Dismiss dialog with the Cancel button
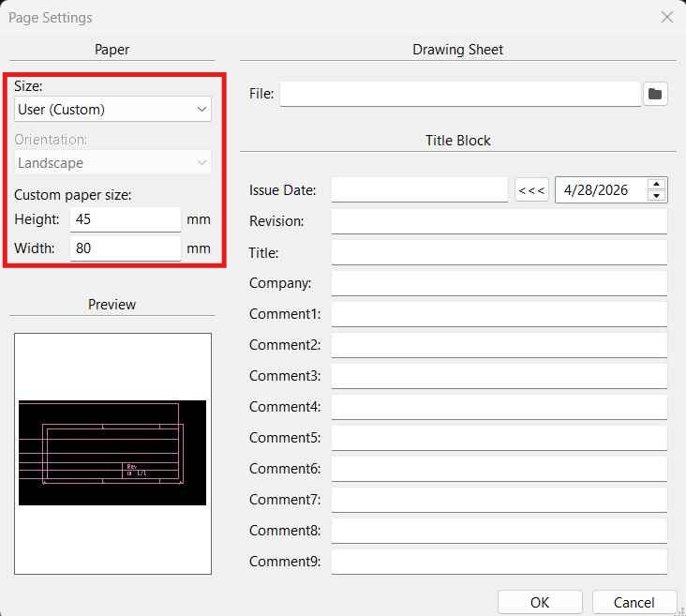Viewport: 686px width, 616px height. click(634, 603)
